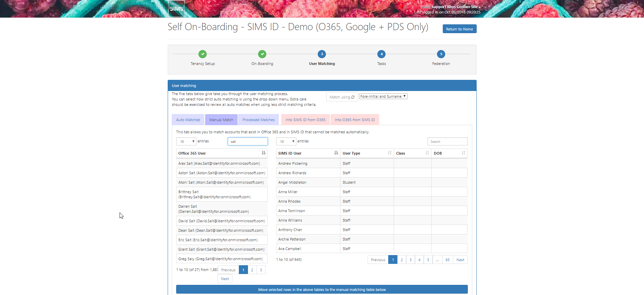Select the Dean Salt Office 365 row

(x=222, y=230)
